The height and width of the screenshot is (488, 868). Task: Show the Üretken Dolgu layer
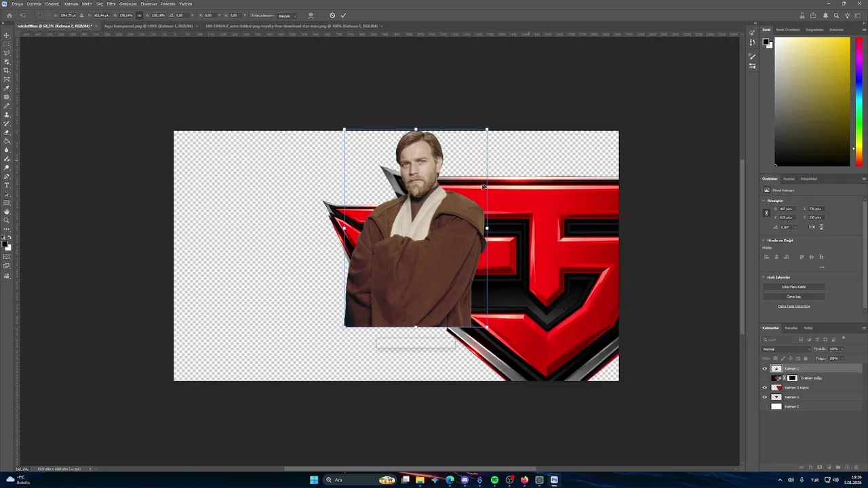(x=765, y=378)
